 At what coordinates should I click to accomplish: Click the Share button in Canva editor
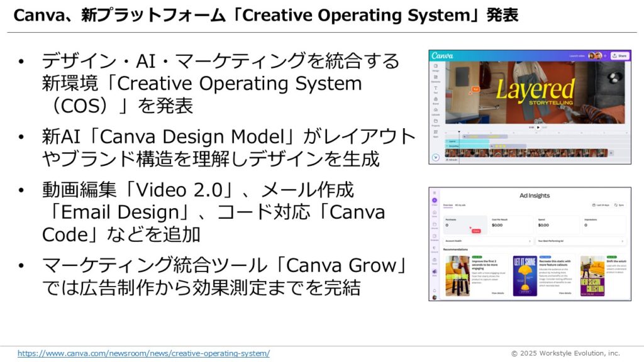pyautogui.click(x=619, y=56)
